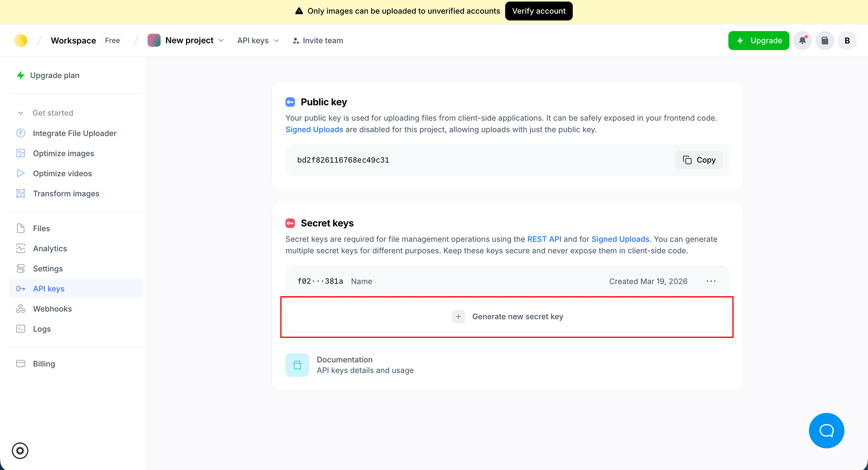The image size is (868, 470).
Task: Open the chat support bubble
Action: tap(826, 430)
